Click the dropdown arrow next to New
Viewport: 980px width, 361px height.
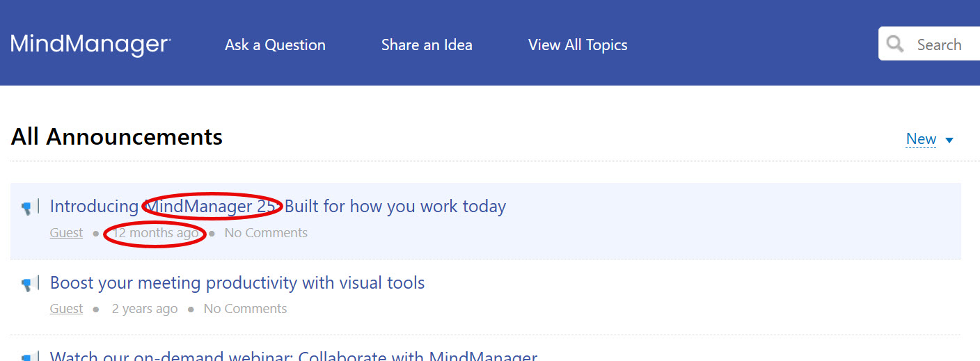click(949, 141)
